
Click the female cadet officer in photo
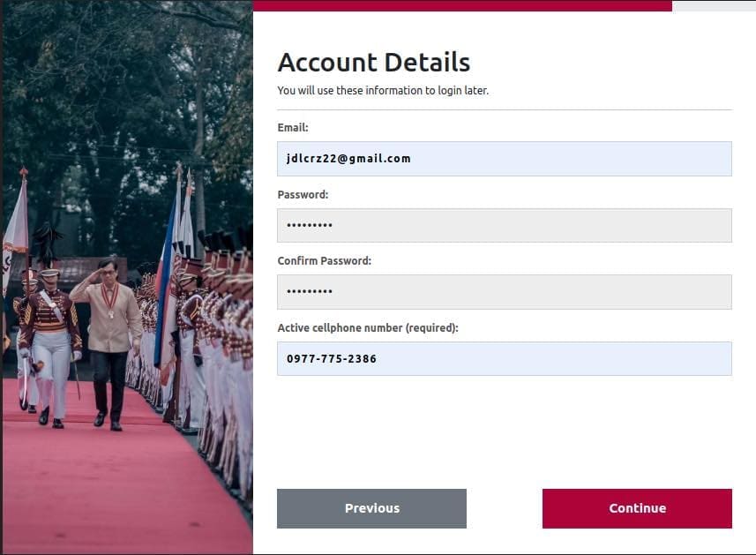point(50,347)
